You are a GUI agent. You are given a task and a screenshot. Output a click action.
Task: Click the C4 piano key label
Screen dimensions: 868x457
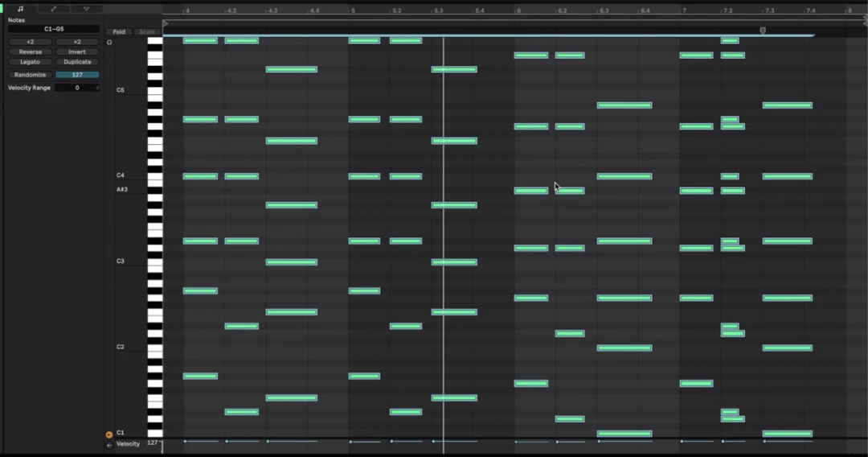point(120,175)
